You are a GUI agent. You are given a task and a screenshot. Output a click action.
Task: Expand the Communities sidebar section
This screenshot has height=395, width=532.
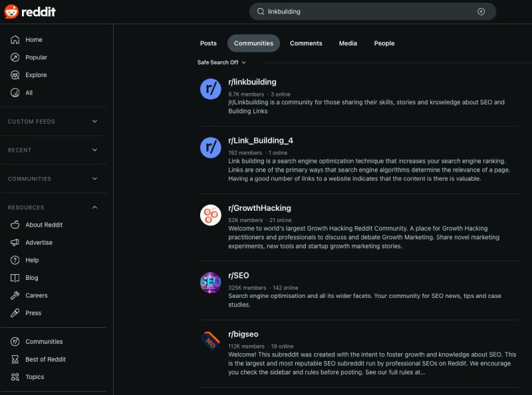tap(53, 179)
